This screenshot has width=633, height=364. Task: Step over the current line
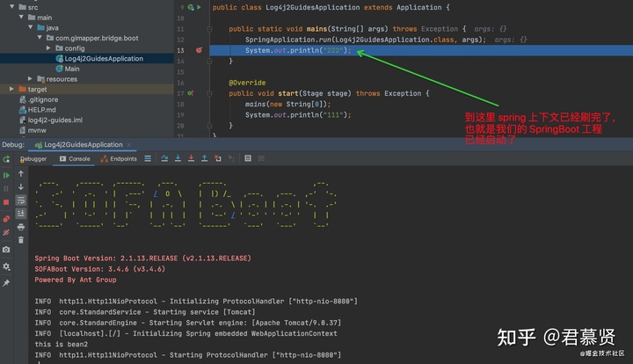164,158
